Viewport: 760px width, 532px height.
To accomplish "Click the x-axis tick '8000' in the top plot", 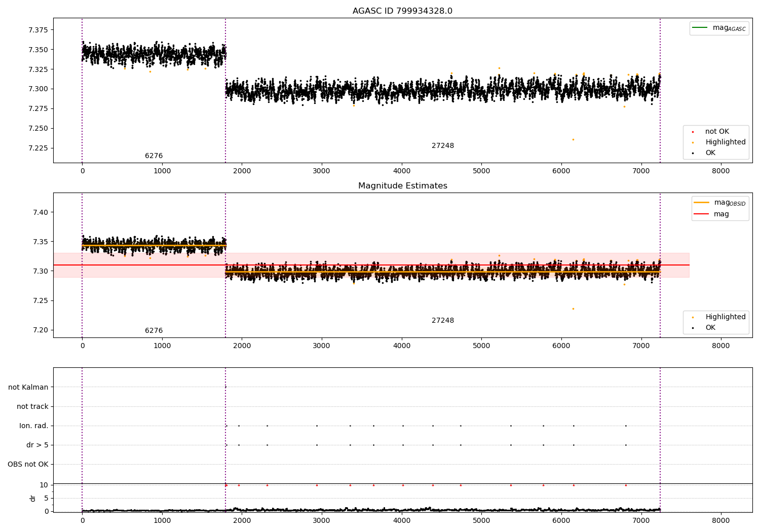I will click(721, 171).
